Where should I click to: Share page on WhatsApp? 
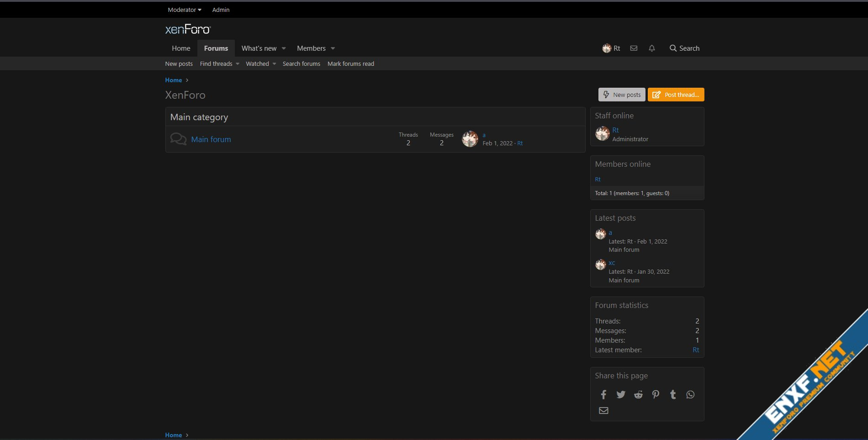click(x=690, y=394)
